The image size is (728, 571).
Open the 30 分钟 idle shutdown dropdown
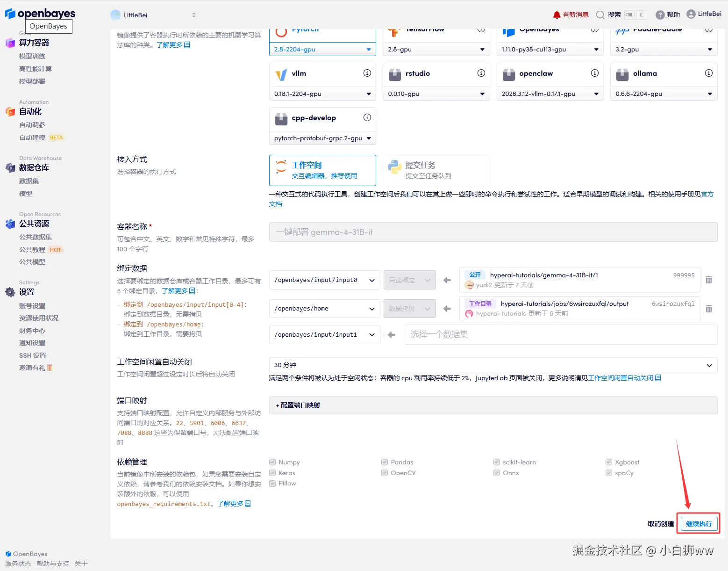[493, 365]
